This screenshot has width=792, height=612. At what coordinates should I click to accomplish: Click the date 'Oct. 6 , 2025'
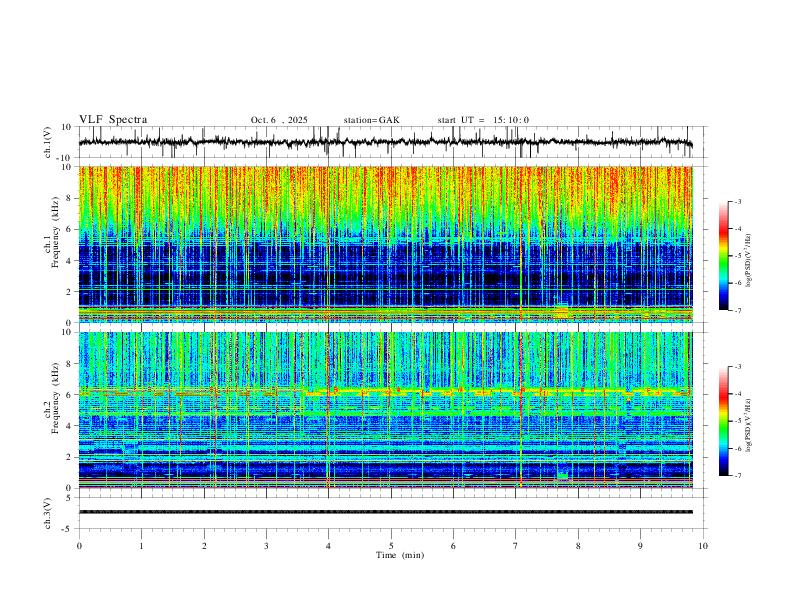click(x=279, y=120)
